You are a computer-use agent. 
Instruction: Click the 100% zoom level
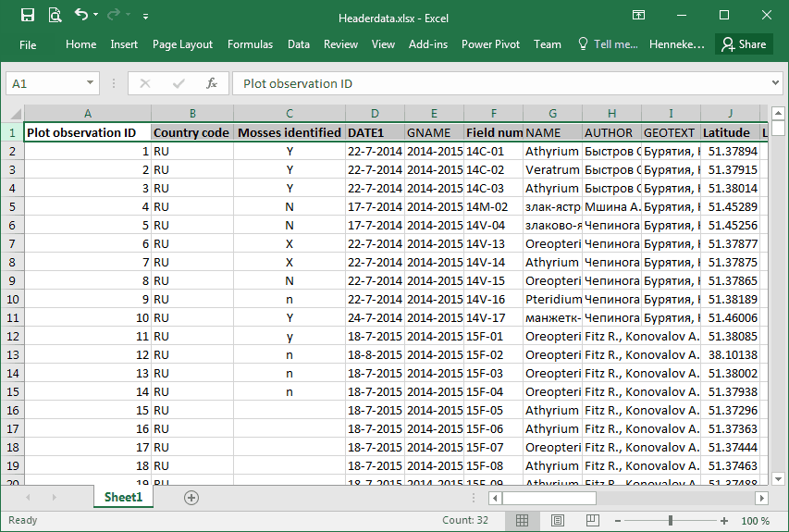point(755,520)
